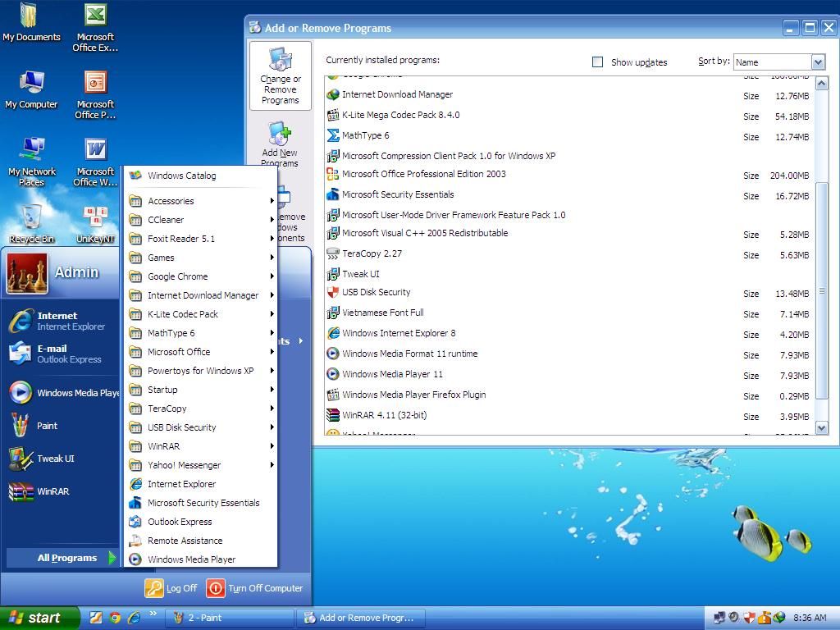Expand the Microsoft Office submenu

[201, 352]
